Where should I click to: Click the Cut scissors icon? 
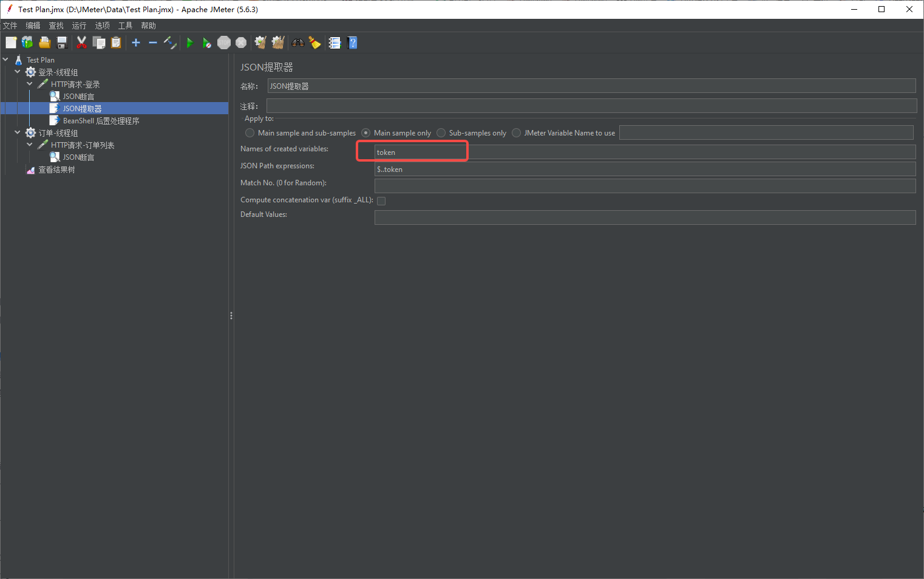(x=81, y=43)
